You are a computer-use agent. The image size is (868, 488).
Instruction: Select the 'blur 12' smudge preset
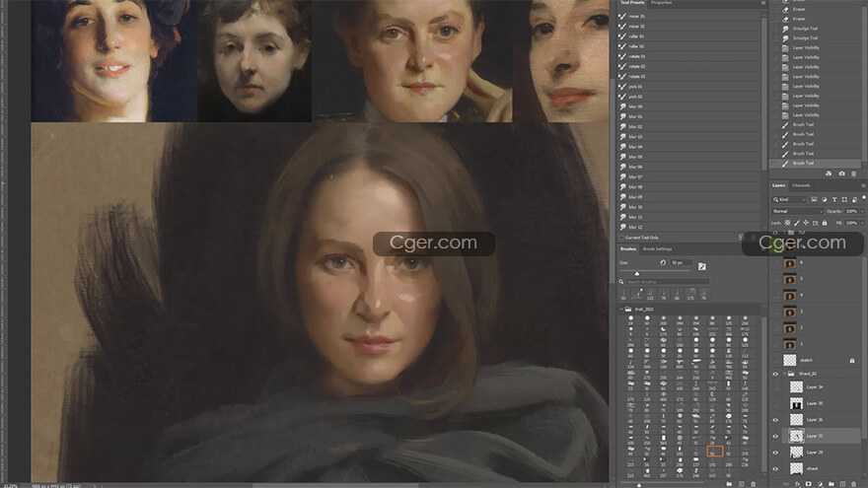(688, 227)
